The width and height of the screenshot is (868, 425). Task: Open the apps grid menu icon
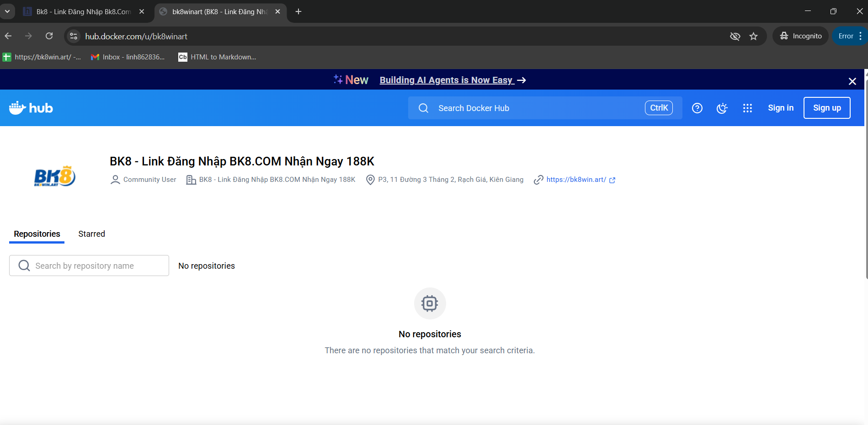tap(747, 108)
